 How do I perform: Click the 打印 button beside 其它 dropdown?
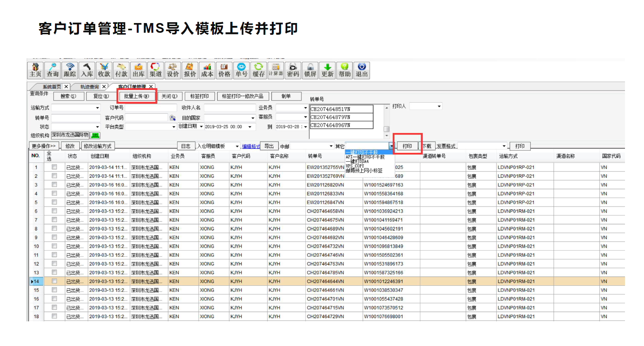click(x=407, y=146)
